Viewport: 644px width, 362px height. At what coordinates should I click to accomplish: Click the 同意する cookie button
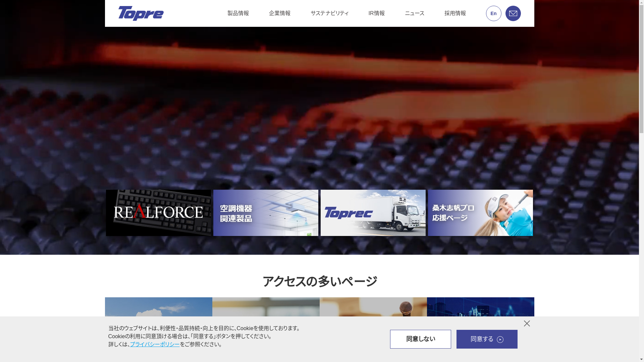[x=487, y=339]
